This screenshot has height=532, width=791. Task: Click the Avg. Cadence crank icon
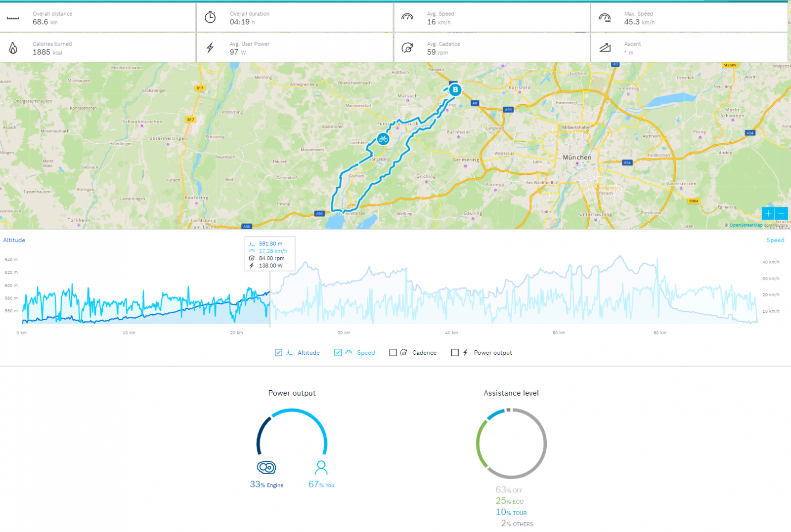[407, 48]
